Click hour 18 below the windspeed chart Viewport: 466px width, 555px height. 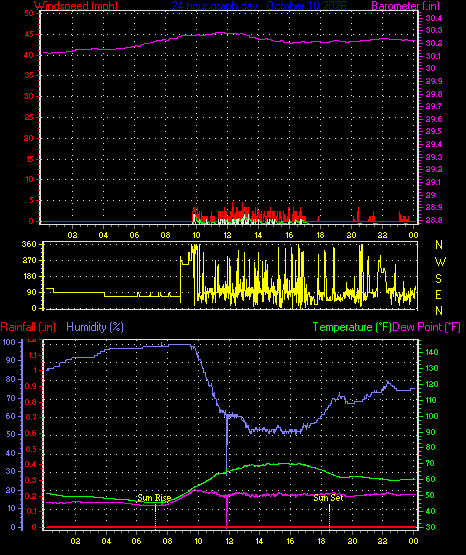tap(320, 235)
